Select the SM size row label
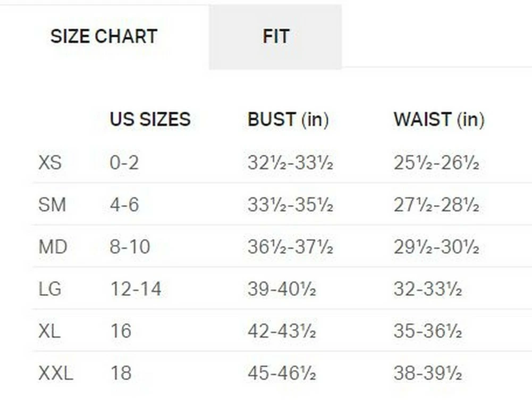Screen dimensions: 532x418 52,205
